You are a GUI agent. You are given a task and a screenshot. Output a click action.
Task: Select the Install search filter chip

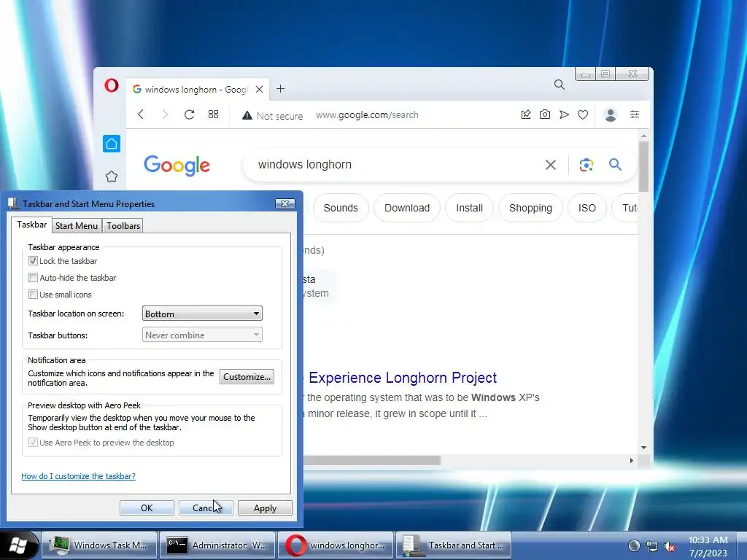coord(469,208)
